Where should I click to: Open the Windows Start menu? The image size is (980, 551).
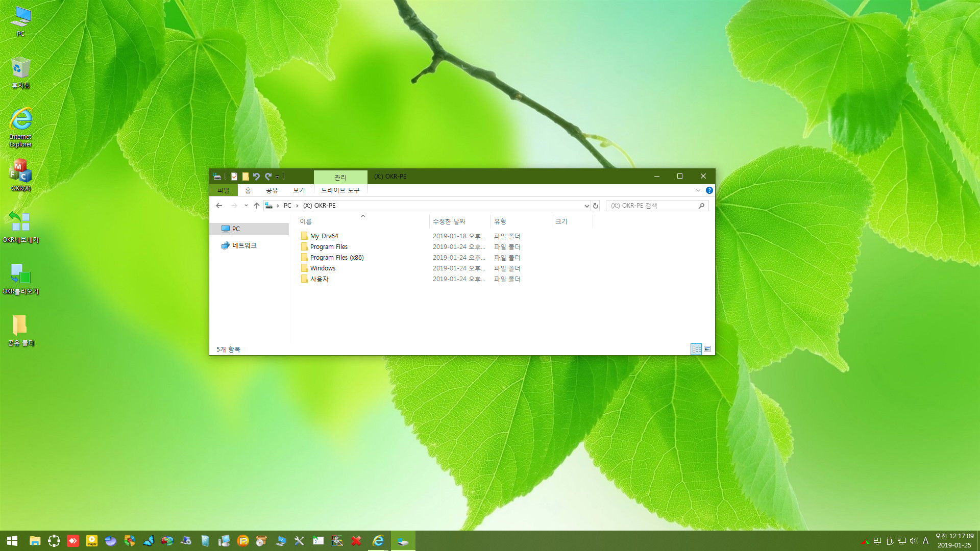tap(12, 541)
